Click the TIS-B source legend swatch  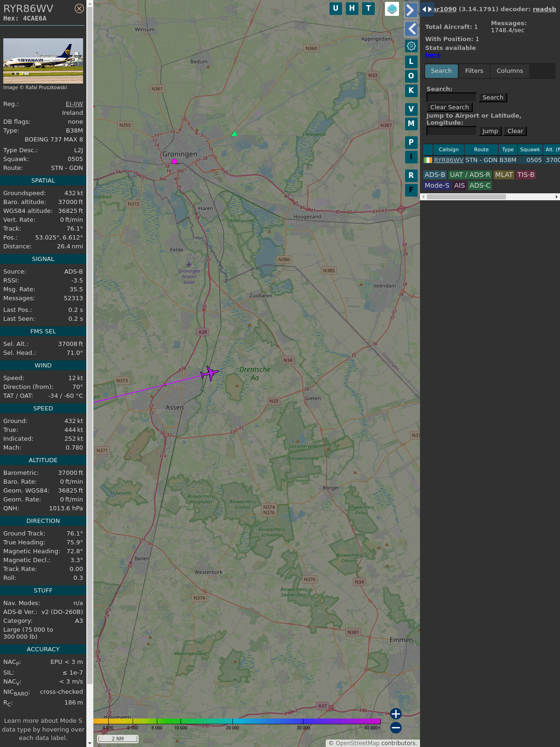525,175
